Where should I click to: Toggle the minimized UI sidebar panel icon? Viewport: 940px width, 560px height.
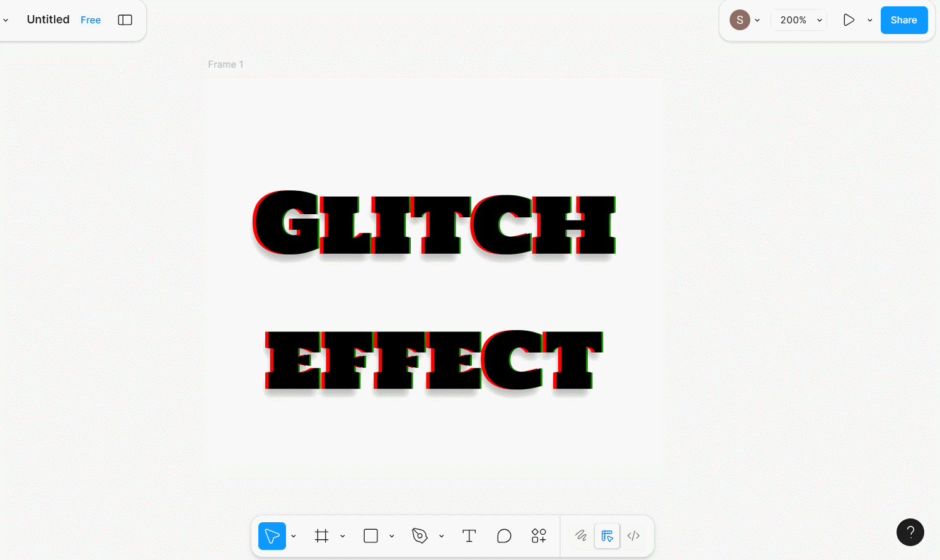[125, 20]
